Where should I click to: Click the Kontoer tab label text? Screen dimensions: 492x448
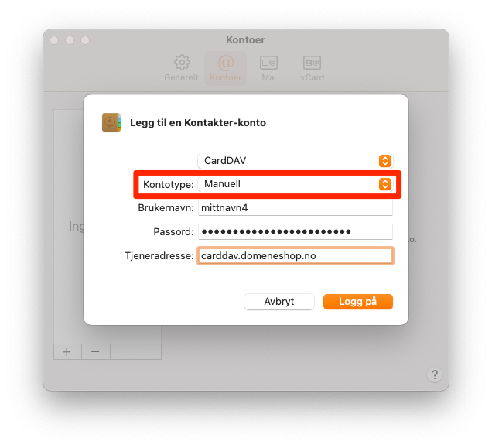tap(226, 77)
